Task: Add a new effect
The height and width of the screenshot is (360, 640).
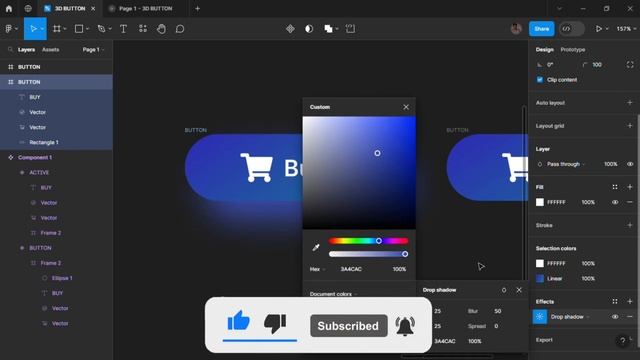Action: coord(630,302)
